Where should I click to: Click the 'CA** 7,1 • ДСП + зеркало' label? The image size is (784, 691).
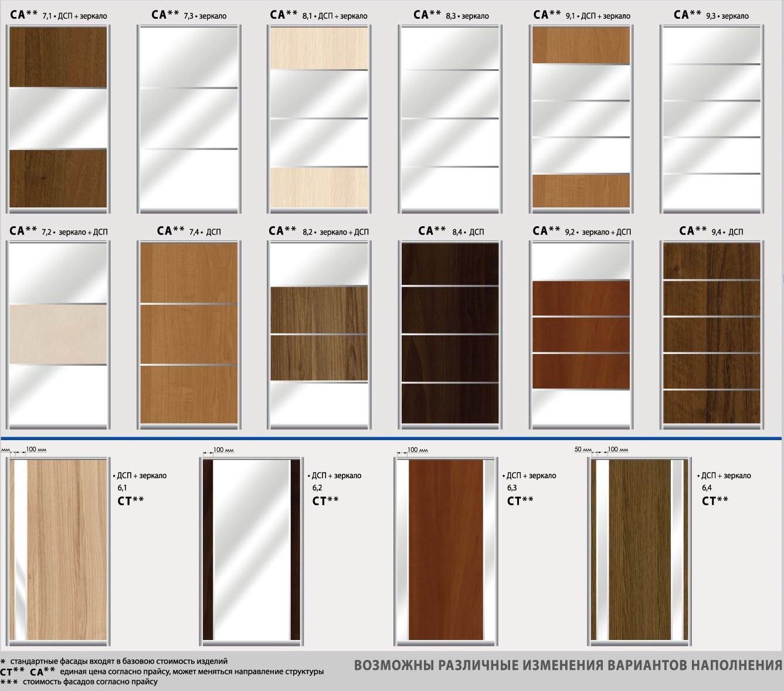[59, 15]
